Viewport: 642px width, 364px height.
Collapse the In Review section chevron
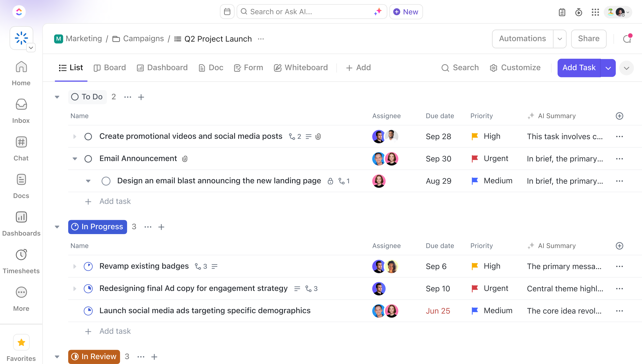pyautogui.click(x=57, y=357)
